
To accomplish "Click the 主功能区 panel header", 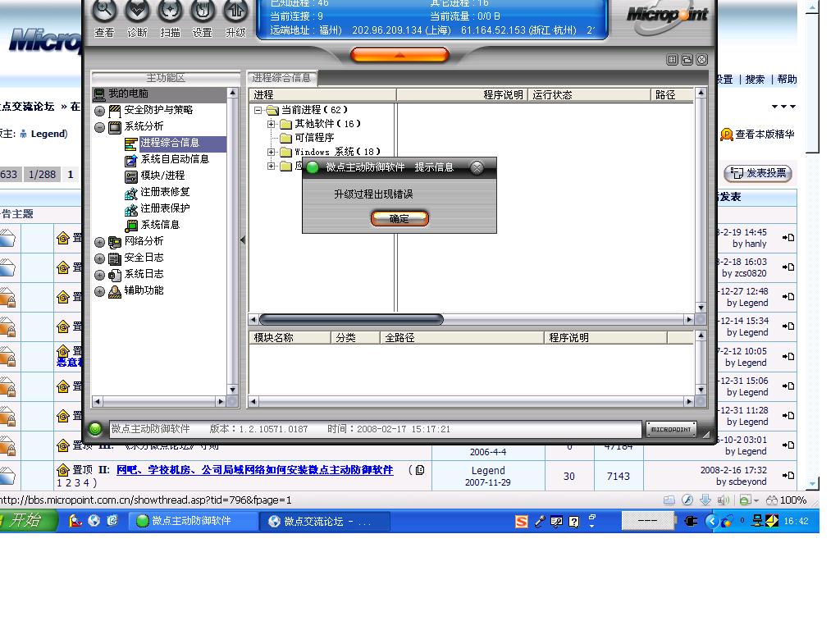I will (x=166, y=78).
